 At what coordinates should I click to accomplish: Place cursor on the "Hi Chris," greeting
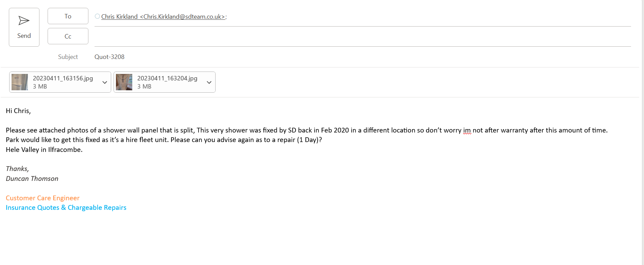[x=18, y=111]
